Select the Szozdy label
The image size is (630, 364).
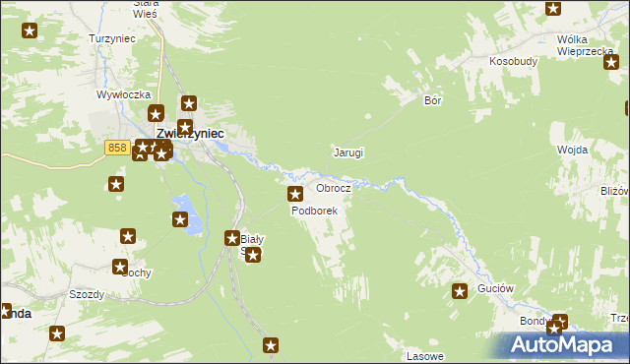point(87,294)
